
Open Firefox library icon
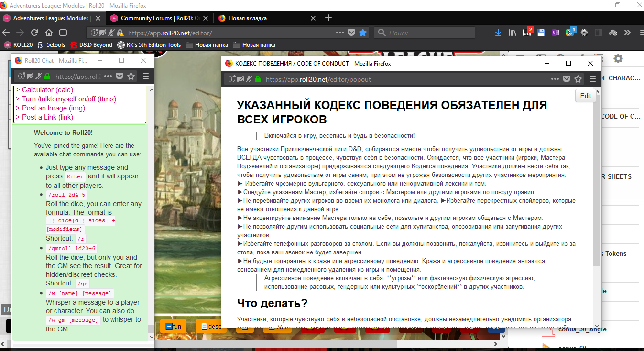513,33
